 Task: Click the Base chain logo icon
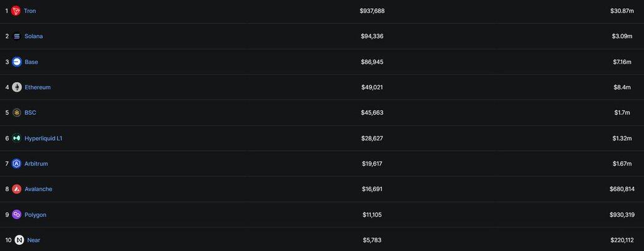(17, 62)
